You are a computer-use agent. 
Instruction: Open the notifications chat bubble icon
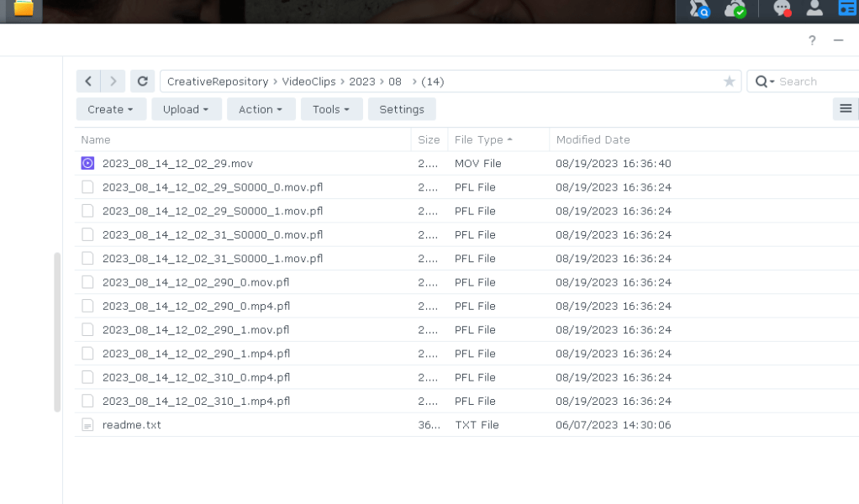(782, 8)
